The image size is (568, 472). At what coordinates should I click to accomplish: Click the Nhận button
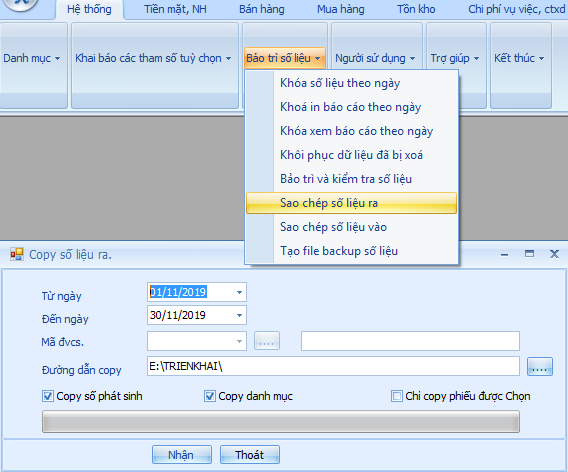(x=181, y=455)
